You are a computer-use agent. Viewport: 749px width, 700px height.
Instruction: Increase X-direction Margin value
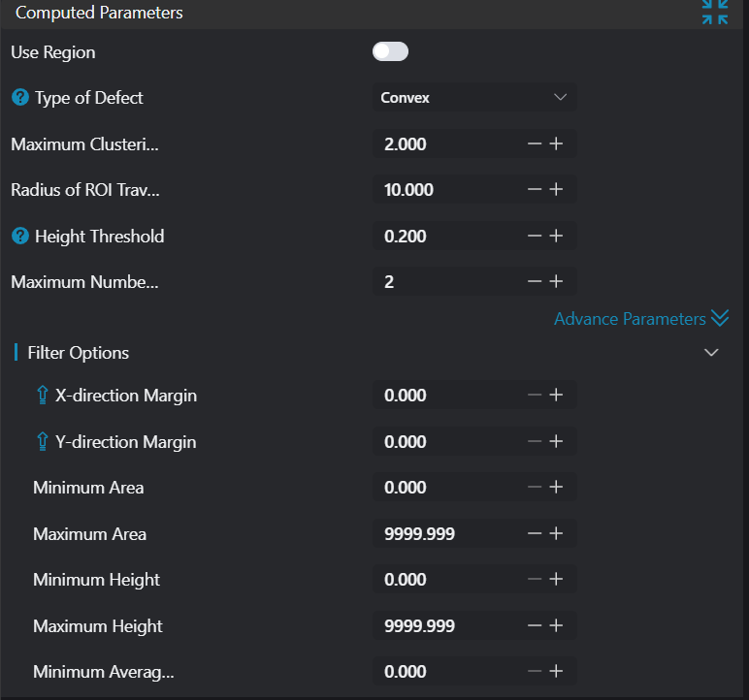click(x=556, y=396)
